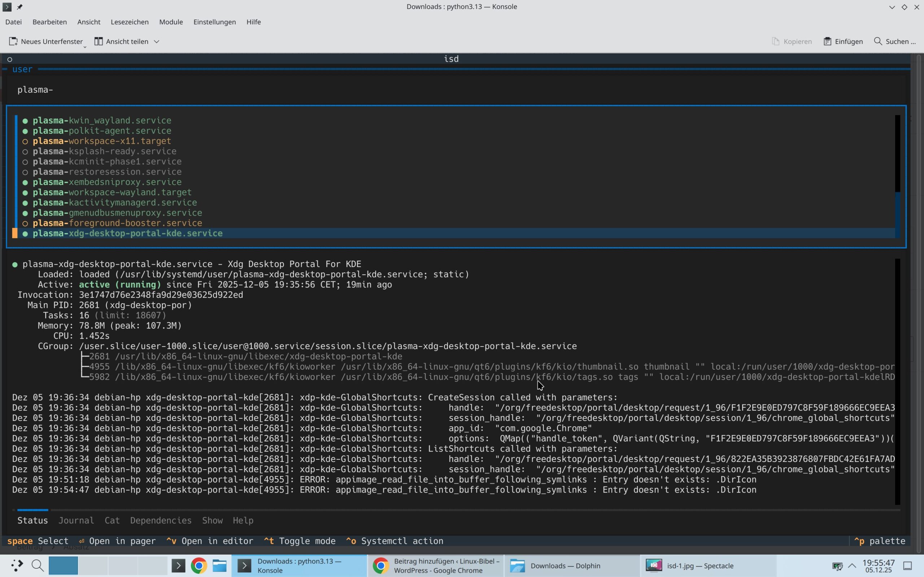Expand the system tray hidden icons arrow
924x577 pixels.
852,565
